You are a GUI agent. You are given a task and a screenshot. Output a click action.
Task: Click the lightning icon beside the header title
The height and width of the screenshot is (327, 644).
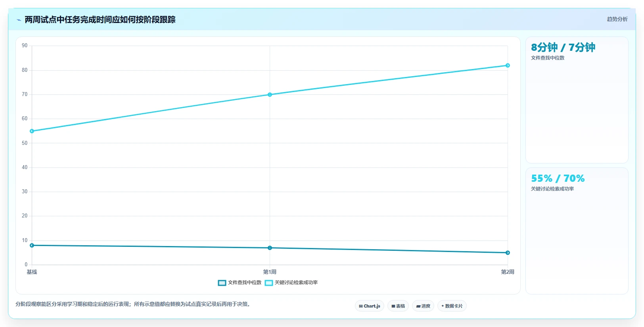(x=19, y=20)
